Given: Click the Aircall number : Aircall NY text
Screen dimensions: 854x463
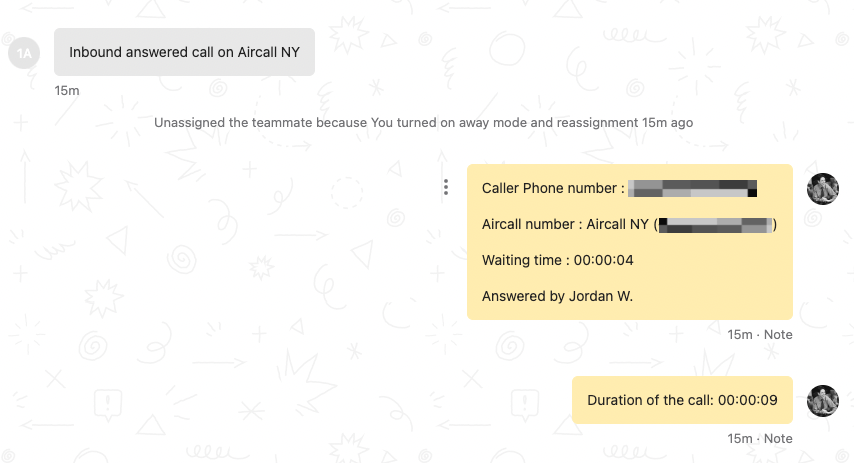Looking at the screenshot, I should 565,224.
